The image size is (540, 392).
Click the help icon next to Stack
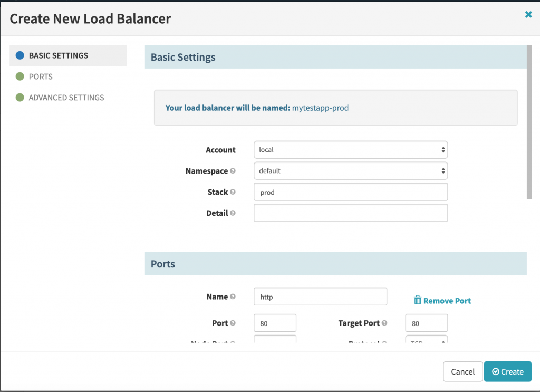(x=233, y=192)
